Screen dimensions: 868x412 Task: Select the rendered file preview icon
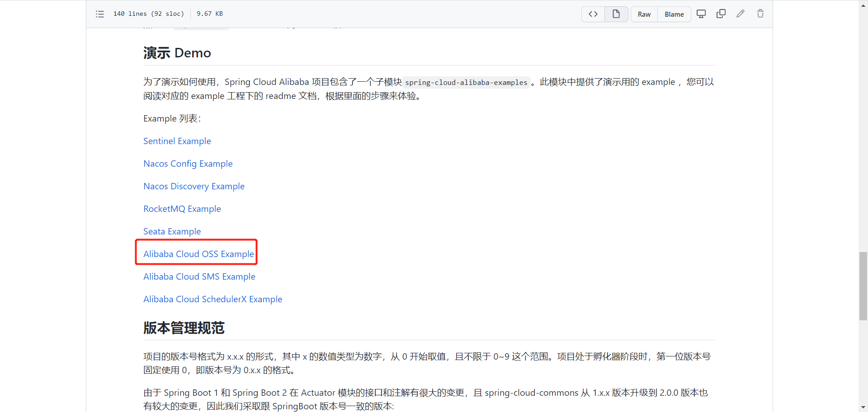616,14
